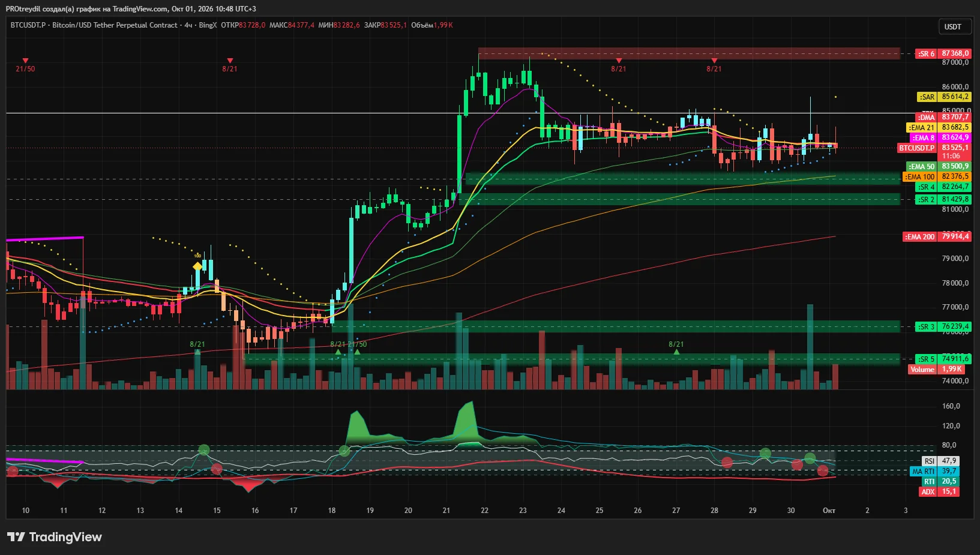Click the 79000,0 tick on the price axis
The image size is (980, 555).
(955, 259)
